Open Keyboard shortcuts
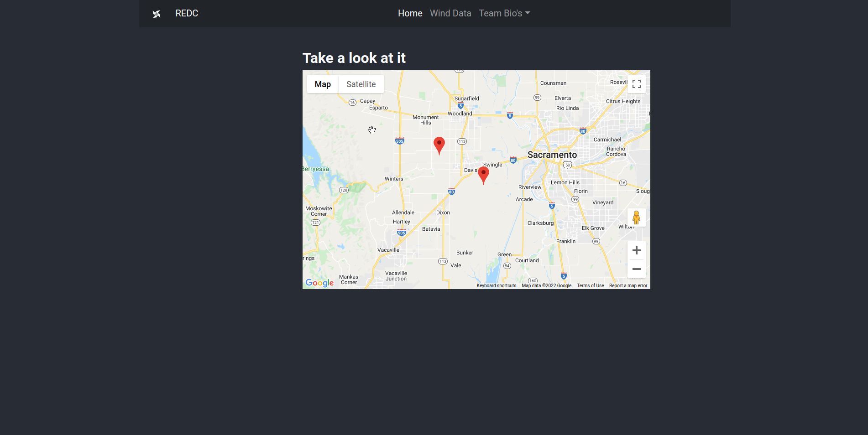Image resolution: width=868 pixels, height=435 pixels. (497, 286)
